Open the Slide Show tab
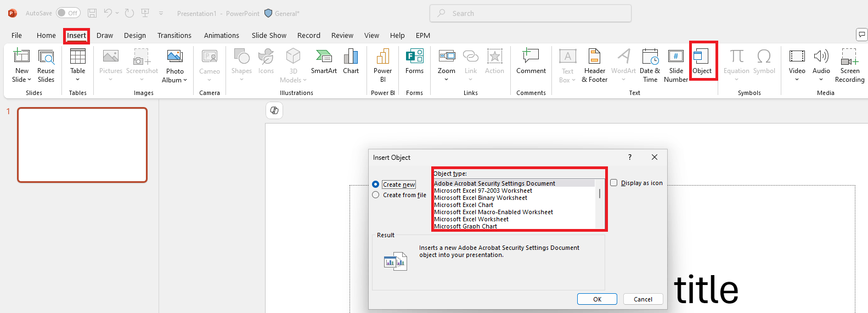Screen dimensions: 868x313 (x=269, y=35)
